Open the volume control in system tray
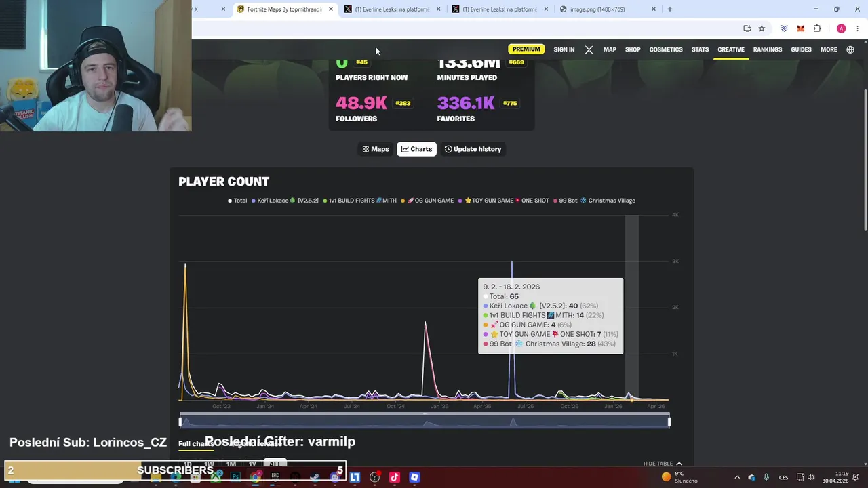Viewport: 868px width, 488px height. click(x=810, y=477)
